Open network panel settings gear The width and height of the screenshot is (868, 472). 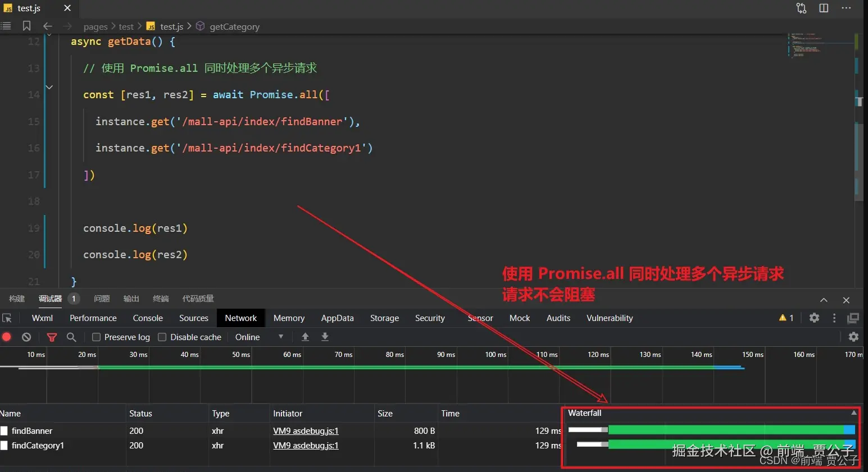coord(853,337)
